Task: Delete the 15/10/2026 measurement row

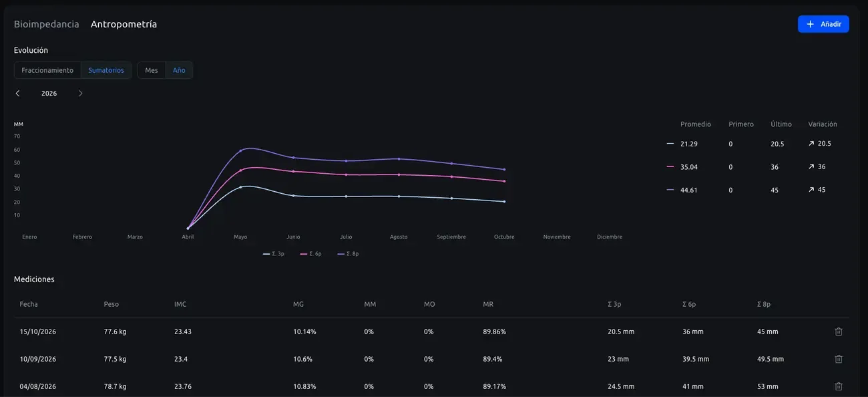Action: tap(839, 332)
